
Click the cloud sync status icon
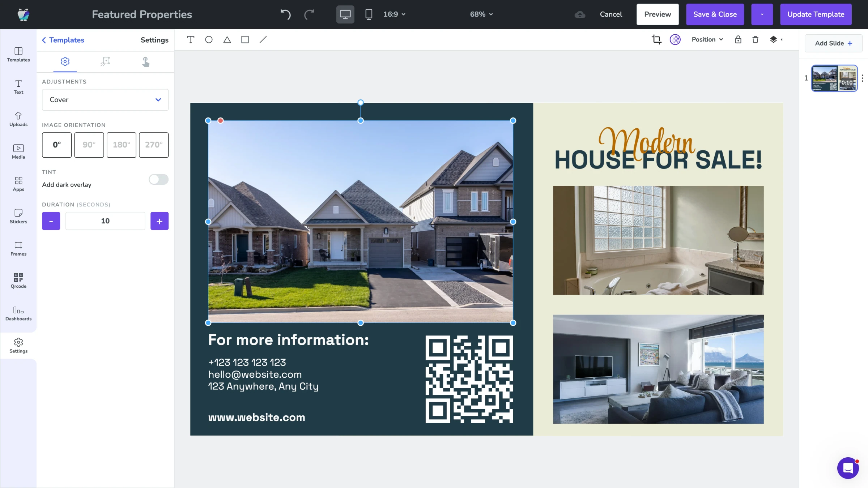(x=580, y=14)
